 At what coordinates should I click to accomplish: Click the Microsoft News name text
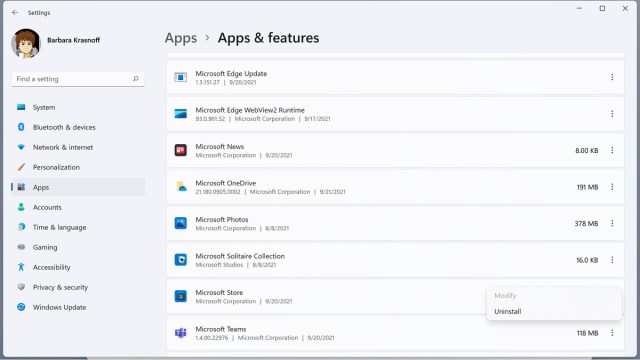pyautogui.click(x=220, y=147)
